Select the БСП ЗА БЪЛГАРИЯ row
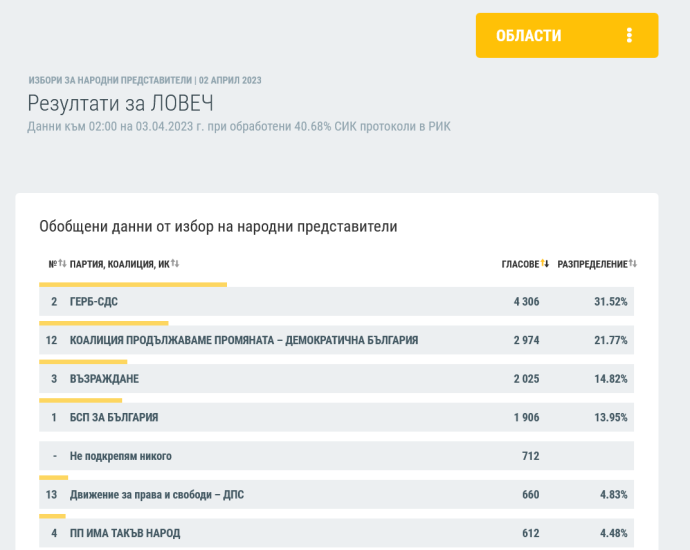This screenshot has width=690, height=550. click(x=337, y=417)
